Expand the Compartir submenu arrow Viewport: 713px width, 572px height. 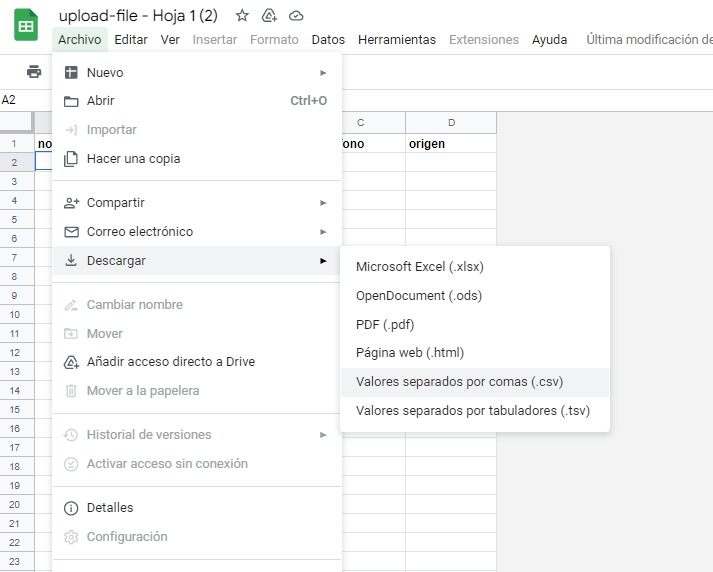tap(323, 203)
